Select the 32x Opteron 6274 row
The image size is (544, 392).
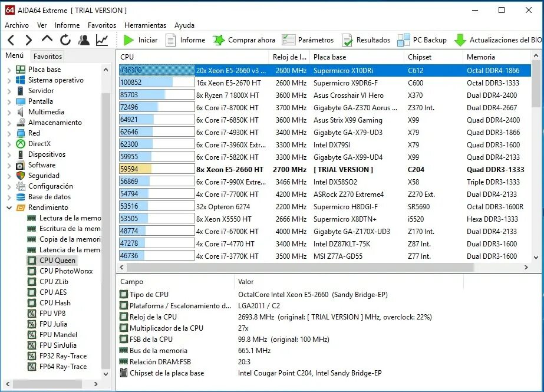pos(325,206)
